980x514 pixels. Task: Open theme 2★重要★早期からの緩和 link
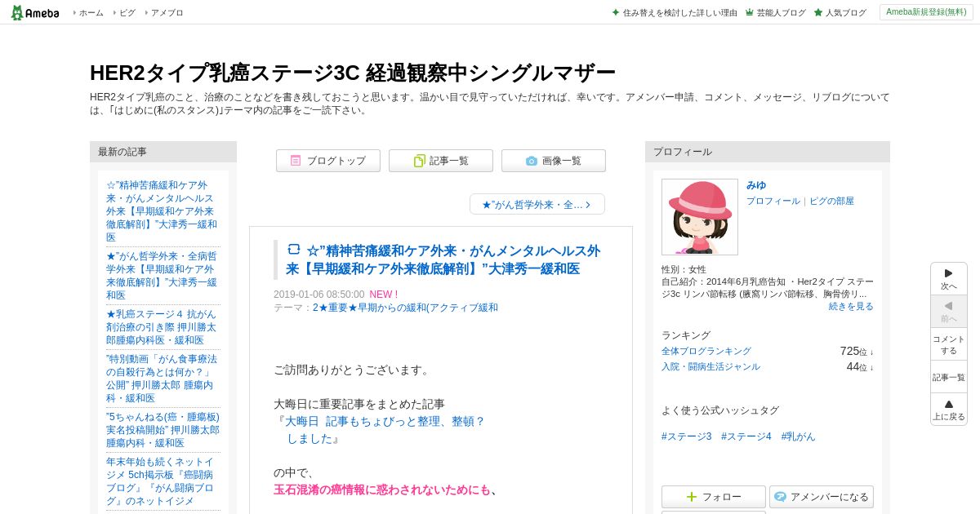pos(405,308)
